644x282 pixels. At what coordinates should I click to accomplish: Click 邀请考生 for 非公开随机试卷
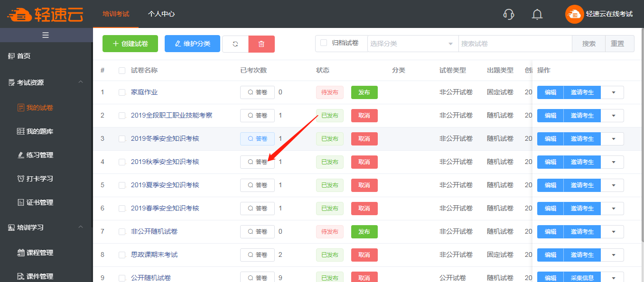pyautogui.click(x=582, y=232)
